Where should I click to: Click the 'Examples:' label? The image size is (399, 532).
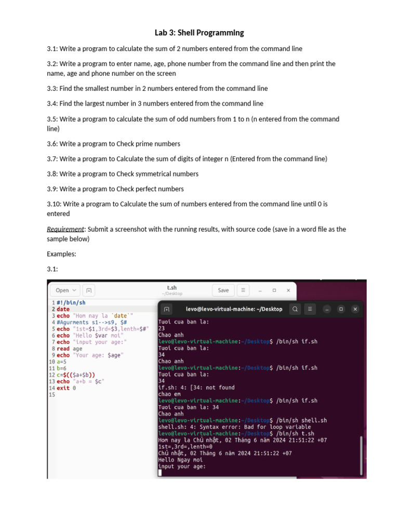tap(61, 254)
